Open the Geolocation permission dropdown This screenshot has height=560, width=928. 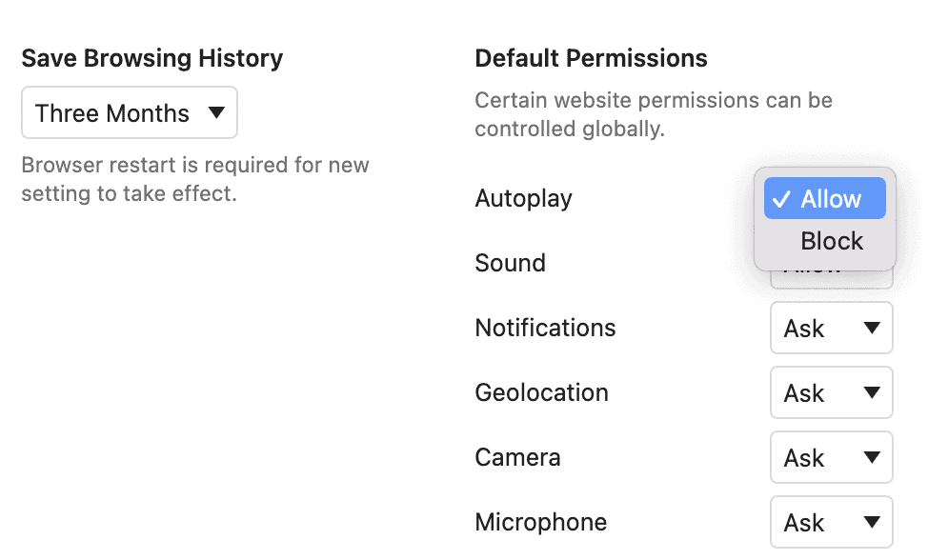[x=831, y=392]
